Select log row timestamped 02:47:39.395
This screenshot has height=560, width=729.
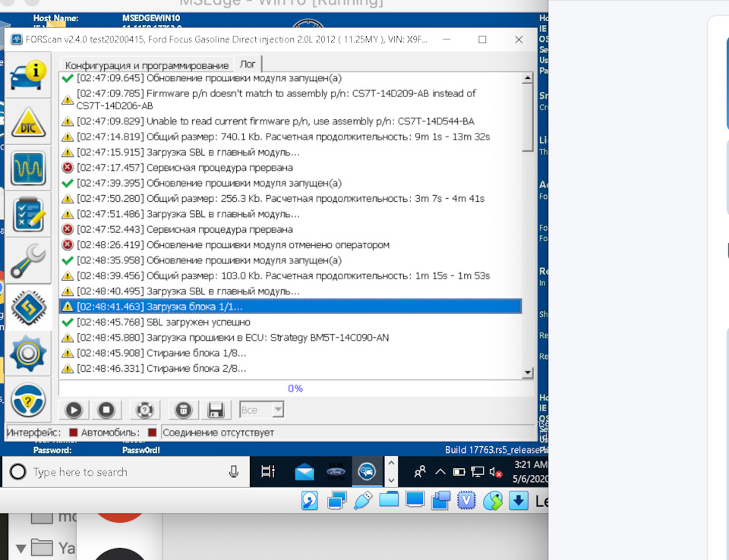[291, 183]
